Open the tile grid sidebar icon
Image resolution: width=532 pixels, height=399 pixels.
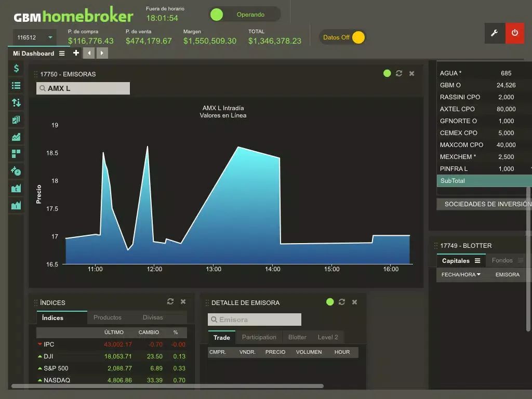(x=16, y=154)
